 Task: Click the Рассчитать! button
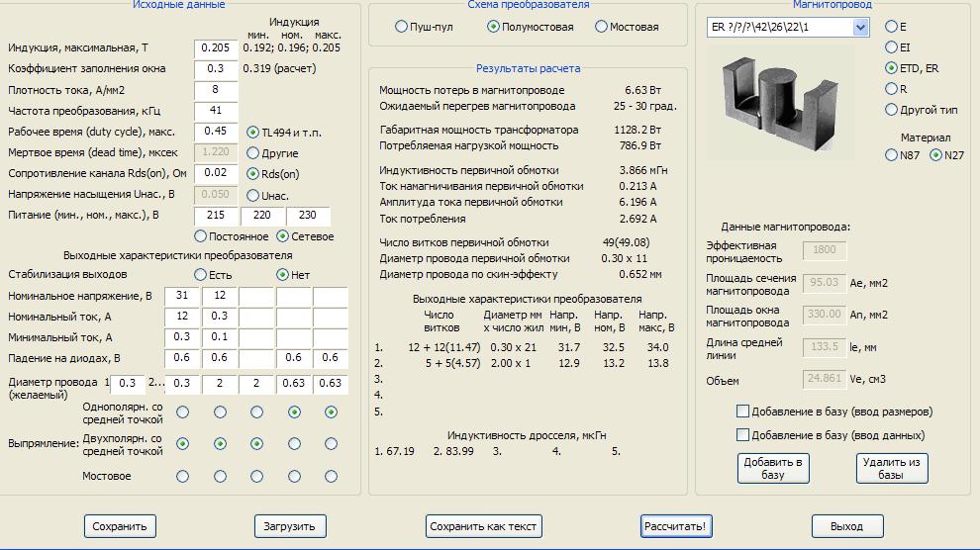coord(676,526)
